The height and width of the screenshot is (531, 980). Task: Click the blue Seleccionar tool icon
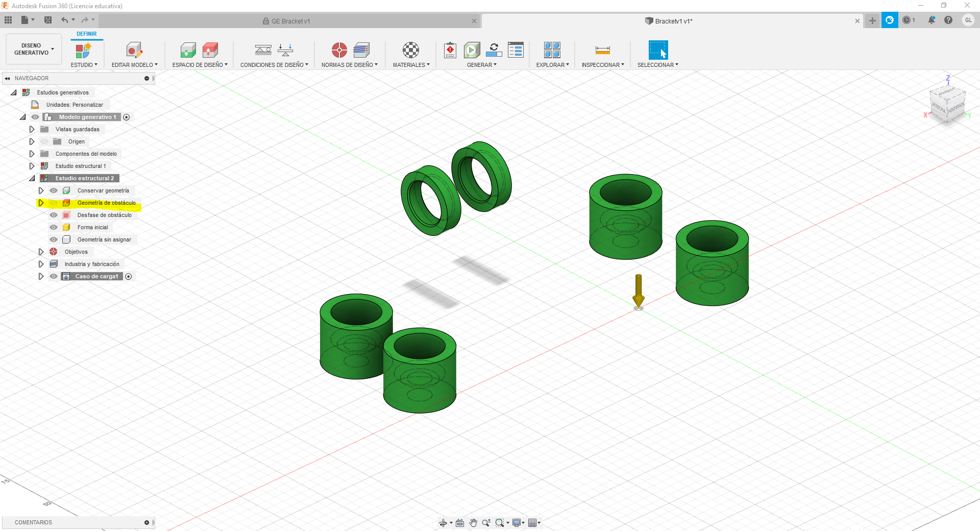tap(658, 50)
